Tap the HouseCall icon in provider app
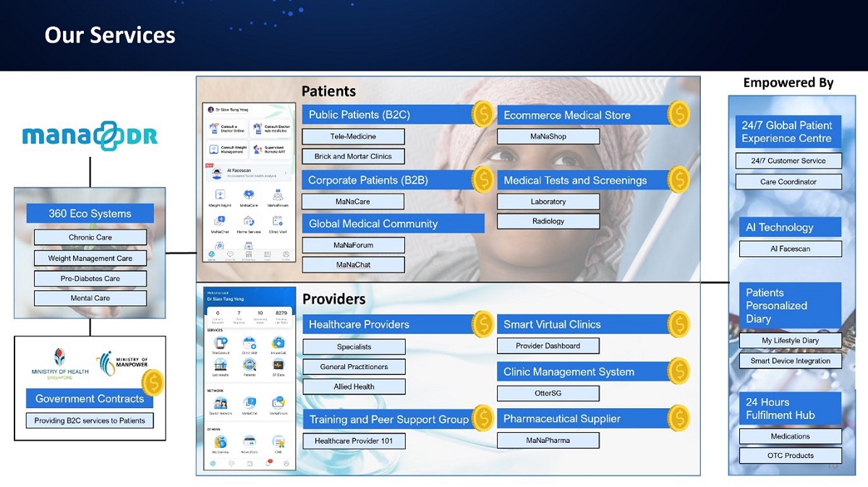Screen dimensions: 868x487 point(278,344)
